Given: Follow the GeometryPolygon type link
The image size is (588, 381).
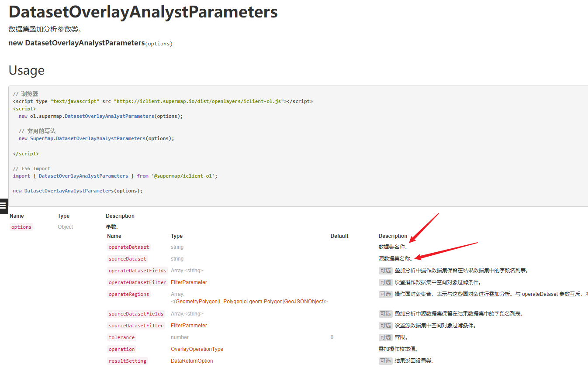Looking at the screenshot, I should pyautogui.click(x=196, y=302).
